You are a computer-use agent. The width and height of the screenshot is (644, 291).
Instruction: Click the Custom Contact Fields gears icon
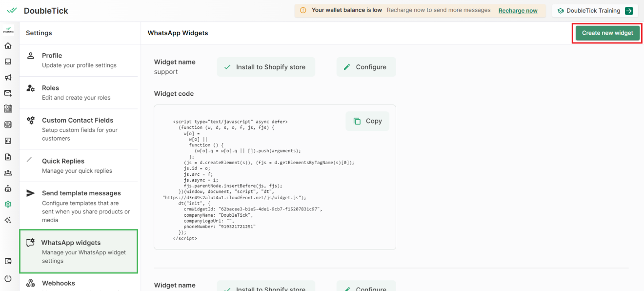pos(30,120)
